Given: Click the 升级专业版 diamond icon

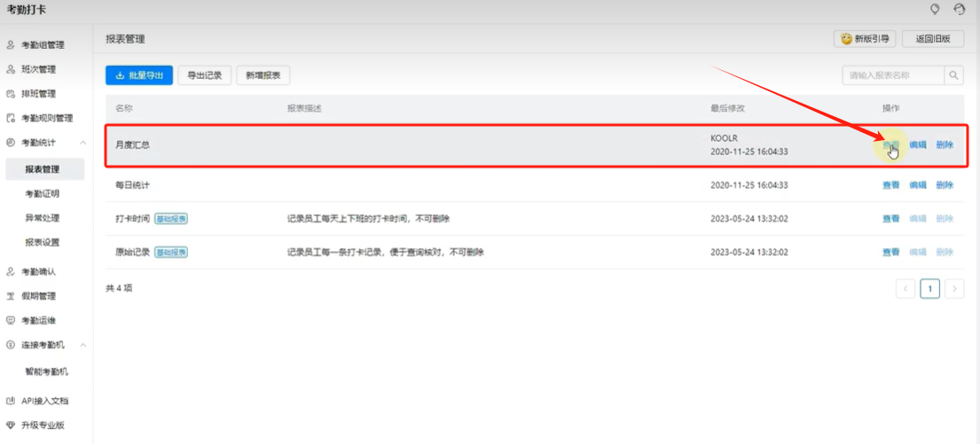Looking at the screenshot, I should click(x=11, y=425).
